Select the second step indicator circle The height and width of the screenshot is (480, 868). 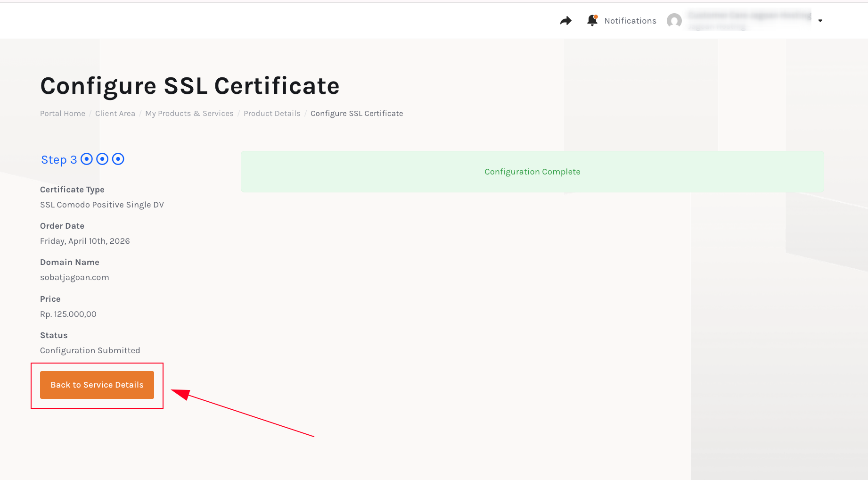click(102, 159)
